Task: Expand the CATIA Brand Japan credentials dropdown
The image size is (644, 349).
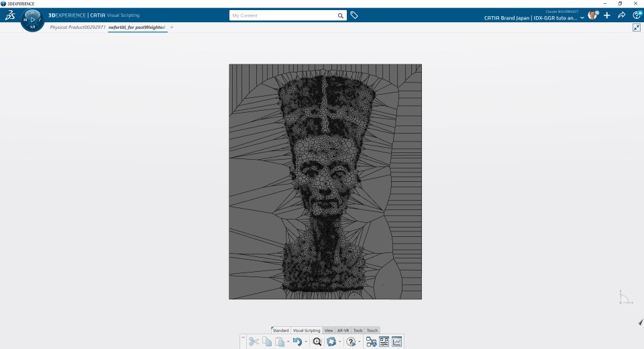Action: coord(582,18)
